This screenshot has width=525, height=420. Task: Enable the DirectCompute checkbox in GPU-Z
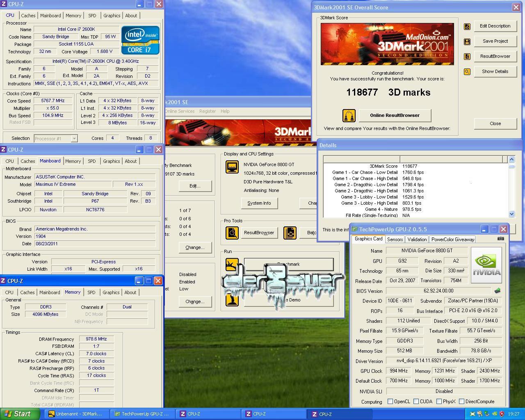click(x=461, y=401)
